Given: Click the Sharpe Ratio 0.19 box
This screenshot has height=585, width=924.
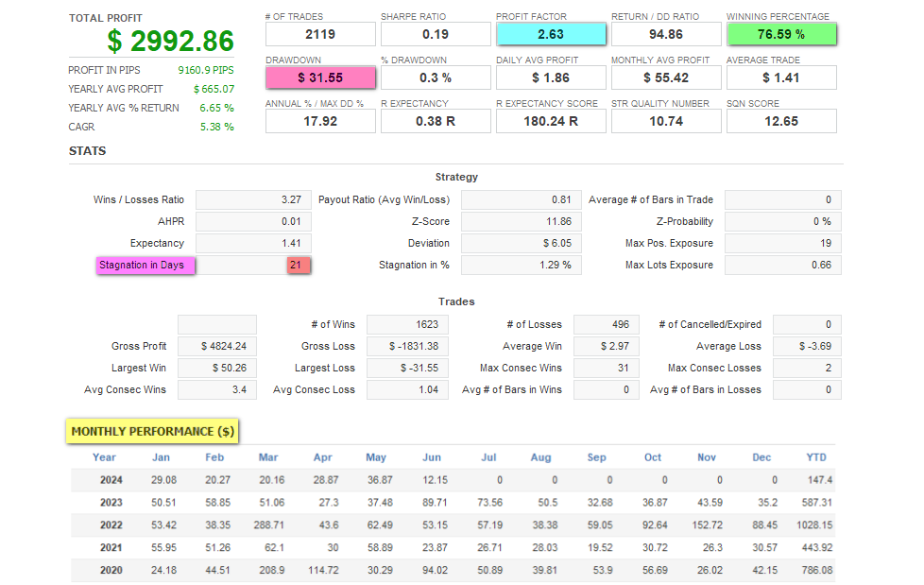Looking at the screenshot, I should pyautogui.click(x=435, y=34).
